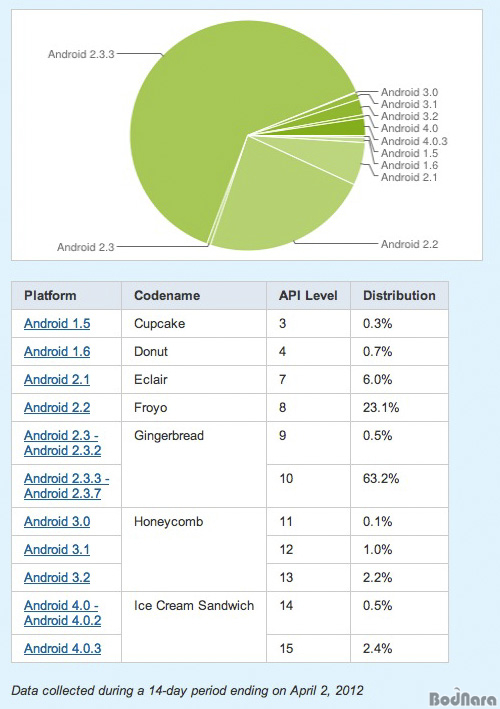Open the Android 3.1 platform link

point(57,549)
